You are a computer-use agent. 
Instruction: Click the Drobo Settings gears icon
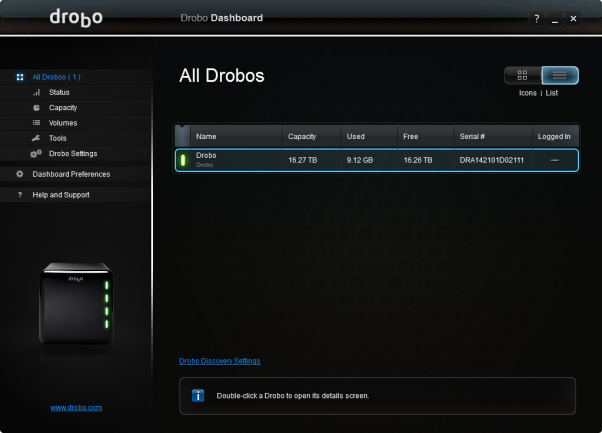[x=36, y=154]
